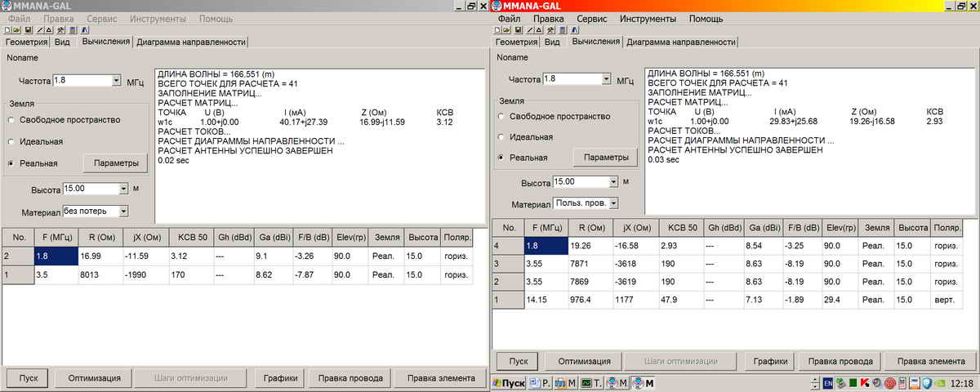Open Частота frequency dropdown in left window

coord(116,81)
